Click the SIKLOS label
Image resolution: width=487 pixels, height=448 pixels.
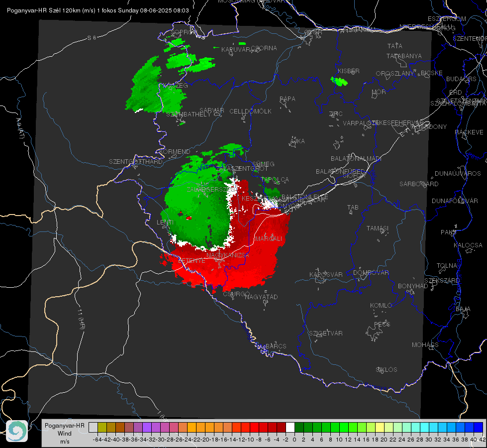pos(387,370)
